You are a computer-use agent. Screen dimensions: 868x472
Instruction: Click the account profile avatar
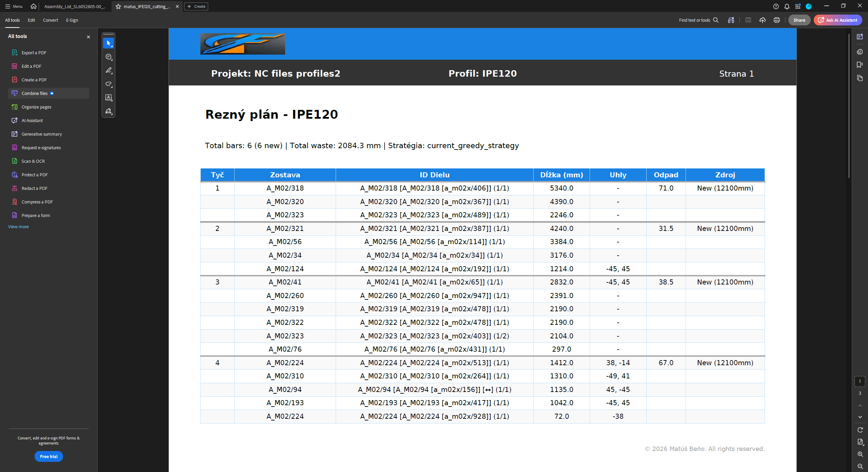808,6
